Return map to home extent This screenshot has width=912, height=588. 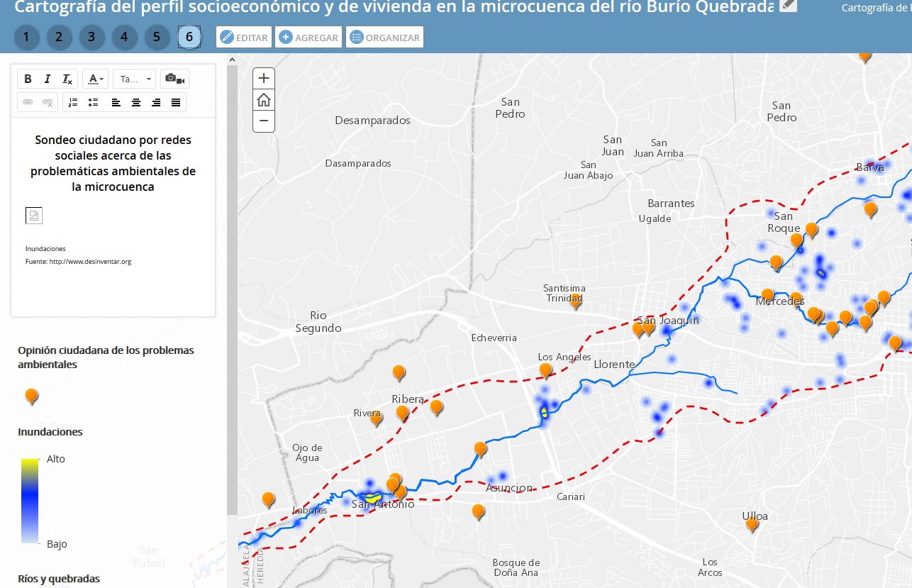(264, 100)
